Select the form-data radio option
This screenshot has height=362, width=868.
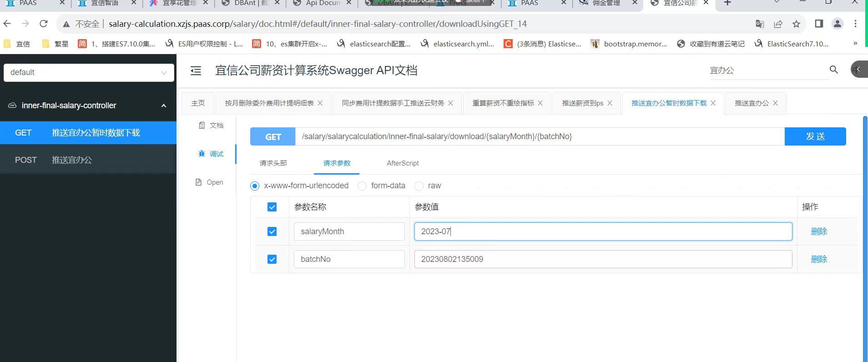(362, 186)
